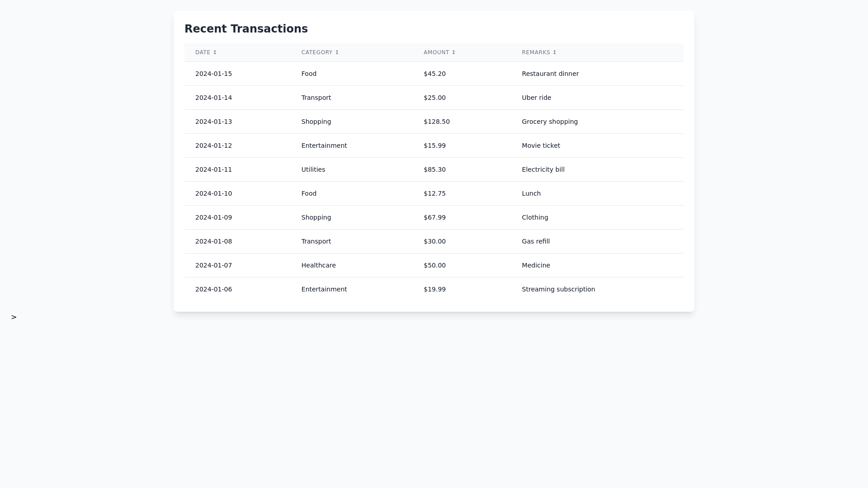Sort by the Amount column header
The image size is (868, 488).
click(x=439, y=52)
